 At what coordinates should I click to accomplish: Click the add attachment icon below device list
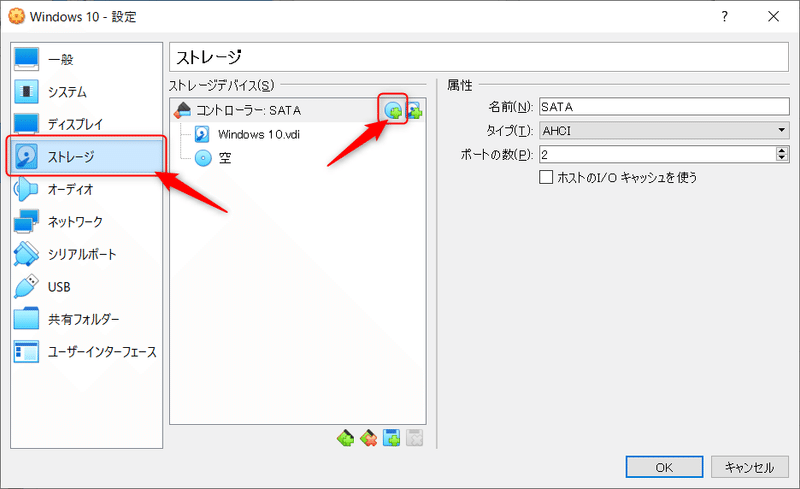pos(392,438)
